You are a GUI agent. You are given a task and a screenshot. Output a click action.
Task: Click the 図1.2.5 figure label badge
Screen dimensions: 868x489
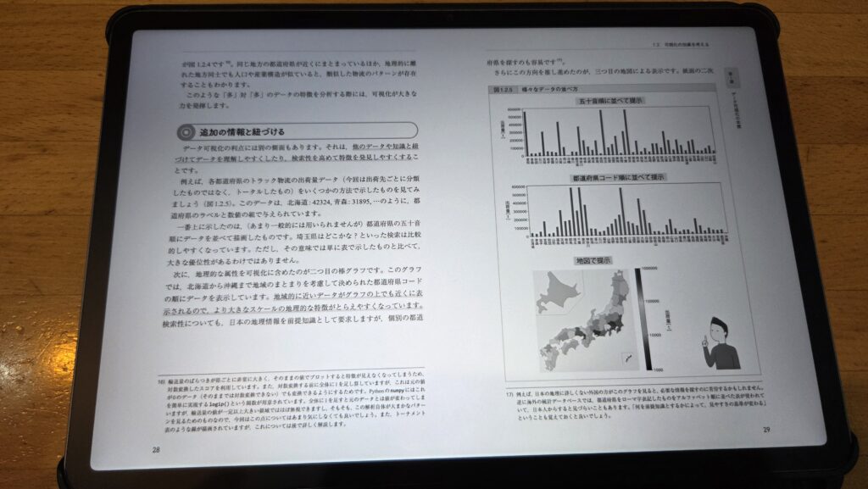tap(501, 88)
